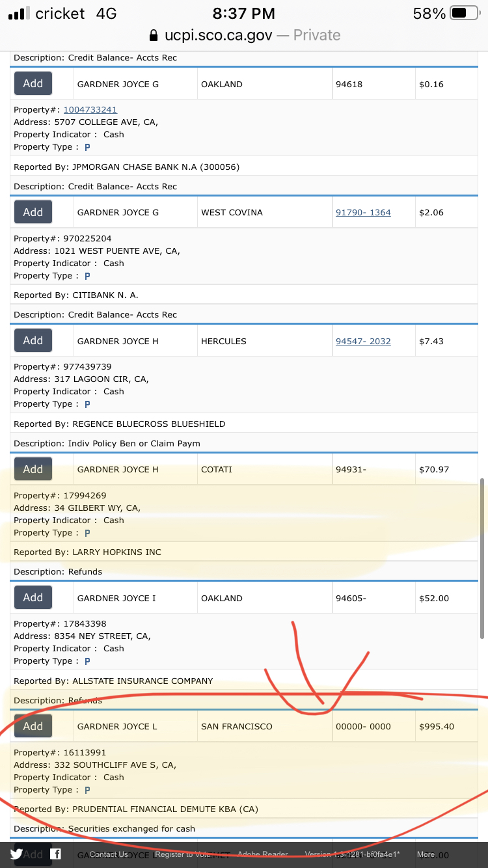Open the Contact Us footer link

click(x=109, y=854)
